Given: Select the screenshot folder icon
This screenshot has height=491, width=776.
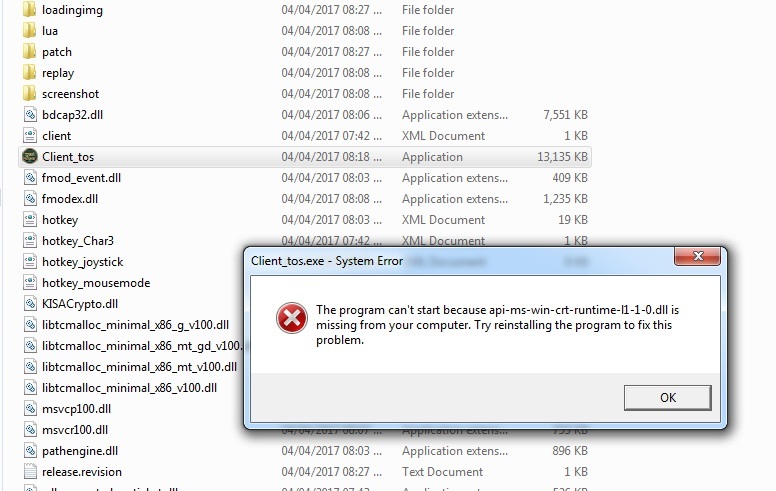Looking at the screenshot, I should coord(30,94).
